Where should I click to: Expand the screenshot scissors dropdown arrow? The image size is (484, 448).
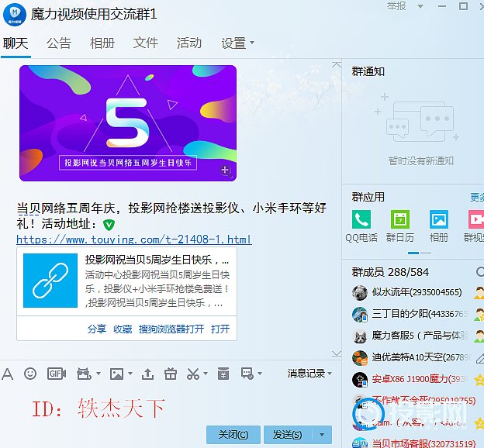(x=206, y=374)
